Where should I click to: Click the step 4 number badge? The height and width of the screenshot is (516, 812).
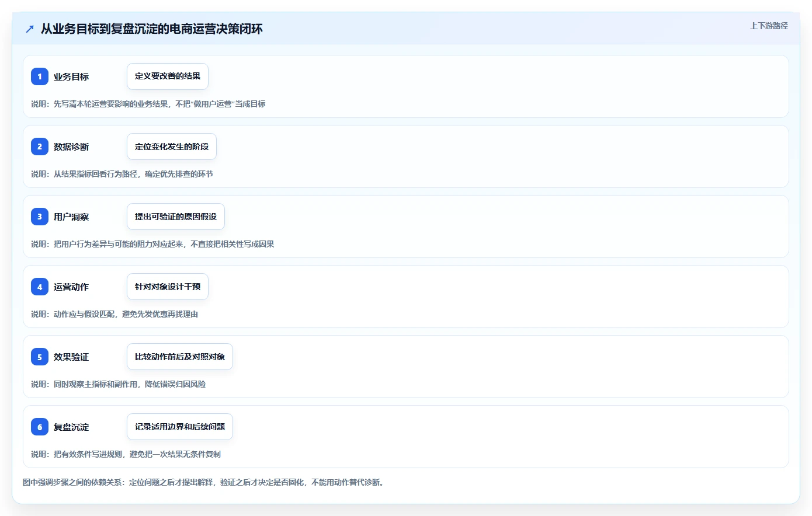click(40, 287)
